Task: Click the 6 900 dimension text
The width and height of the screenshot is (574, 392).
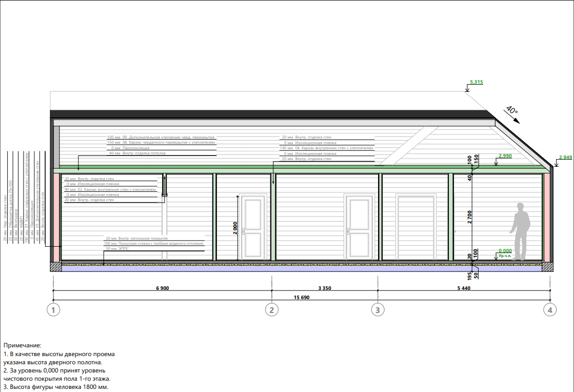Action: (162, 288)
